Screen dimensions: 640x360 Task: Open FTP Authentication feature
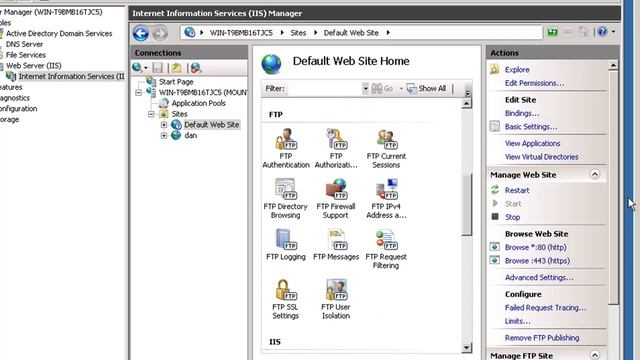[286, 149]
